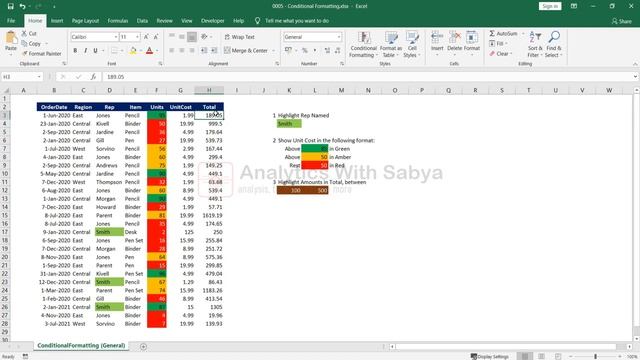Toggle italic formatting
Viewport: 640px width, 360px height.
coord(85,51)
